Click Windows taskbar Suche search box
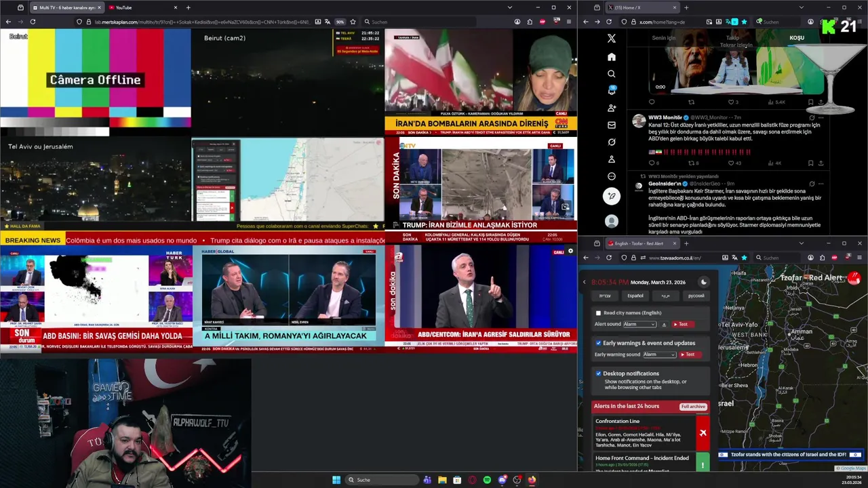The height and width of the screenshot is (488, 868). (x=382, y=480)
